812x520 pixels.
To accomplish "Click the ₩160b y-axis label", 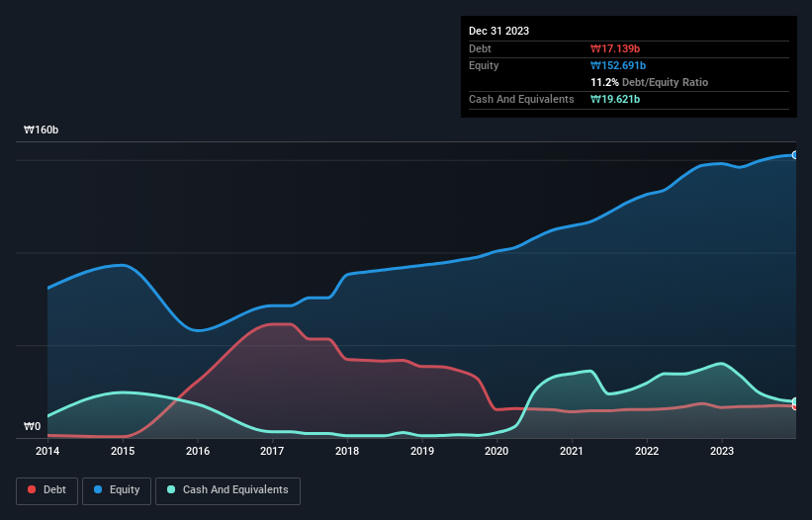I will [41, 130].
